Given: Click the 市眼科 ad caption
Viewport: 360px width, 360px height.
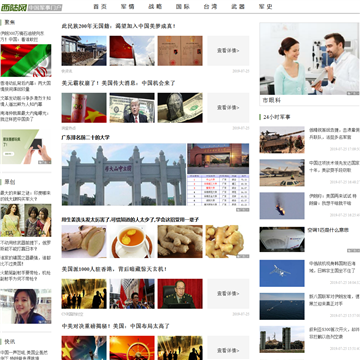Looking at the screenshot, I should pyautogui.click(x=272, y=100).
